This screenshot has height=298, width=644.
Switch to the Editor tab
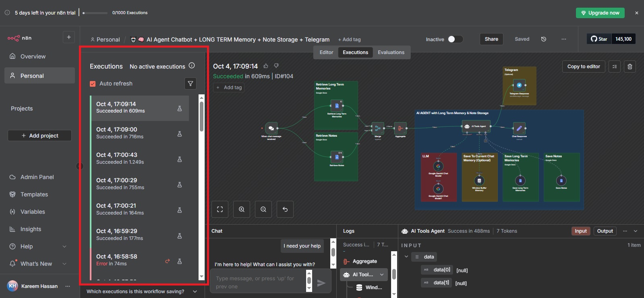tap(326, 52)
